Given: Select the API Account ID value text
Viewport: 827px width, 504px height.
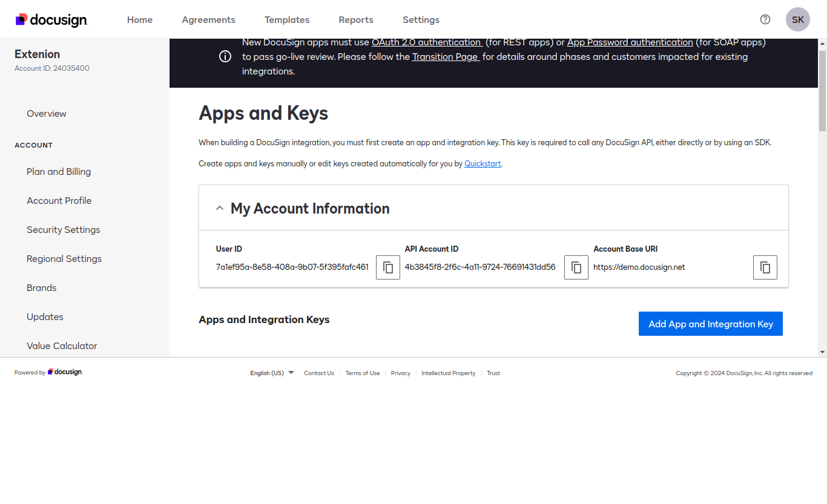Looking at the screenshot, I should coord(480,267).
